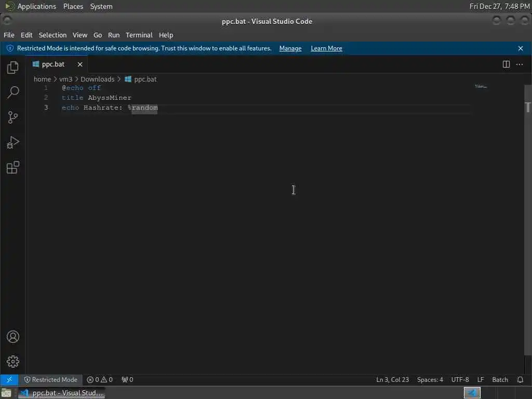Open the Run menu
Viewport: 532px width, 399px height.
coord(114,35)
